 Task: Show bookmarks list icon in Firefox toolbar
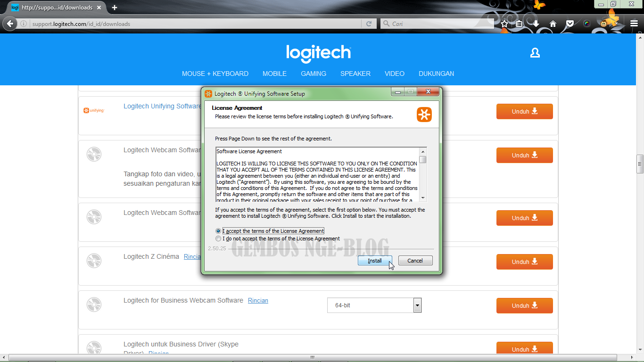[x=520, y=24]
